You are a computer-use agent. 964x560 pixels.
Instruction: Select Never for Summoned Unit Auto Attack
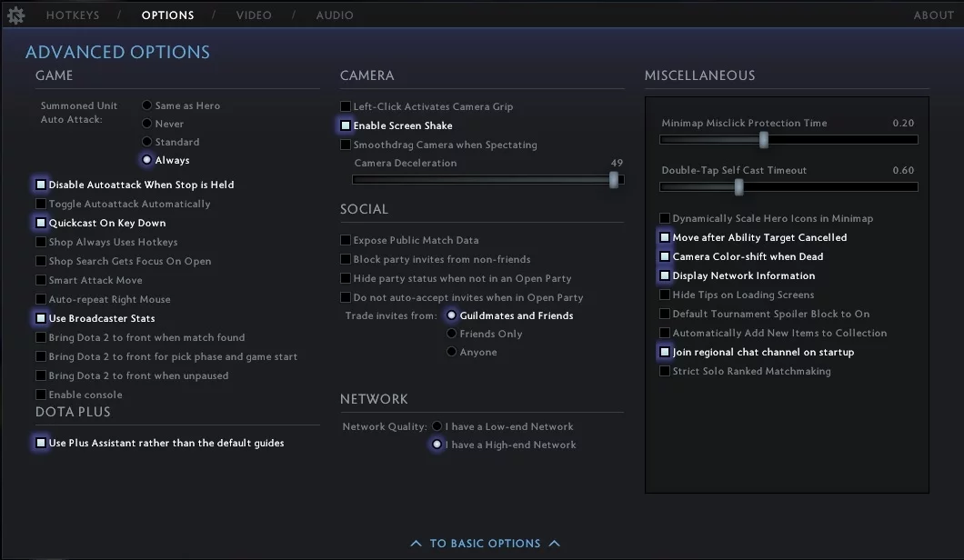coord(147,124)
